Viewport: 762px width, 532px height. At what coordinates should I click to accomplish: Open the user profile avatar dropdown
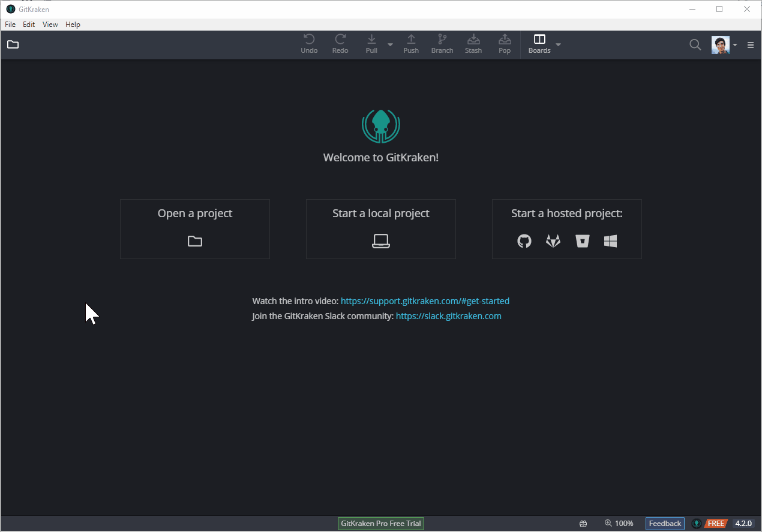pyautogui.click(x=724, y=45)
